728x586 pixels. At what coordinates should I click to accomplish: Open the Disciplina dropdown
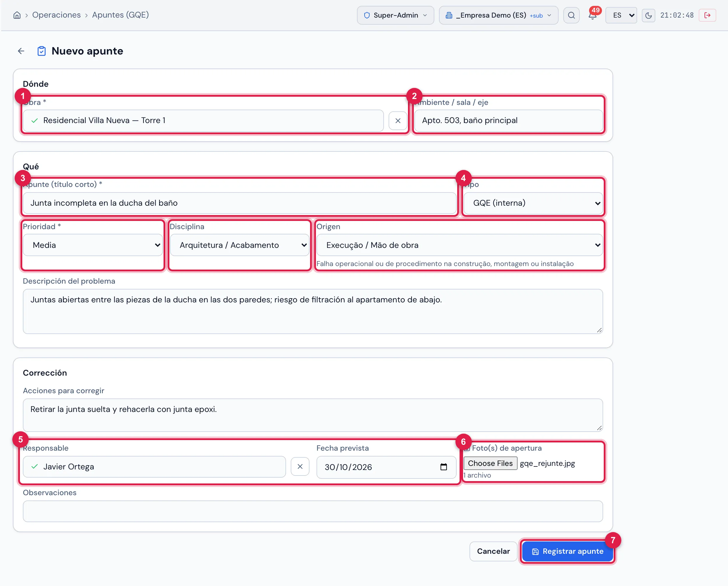(239, 245)
